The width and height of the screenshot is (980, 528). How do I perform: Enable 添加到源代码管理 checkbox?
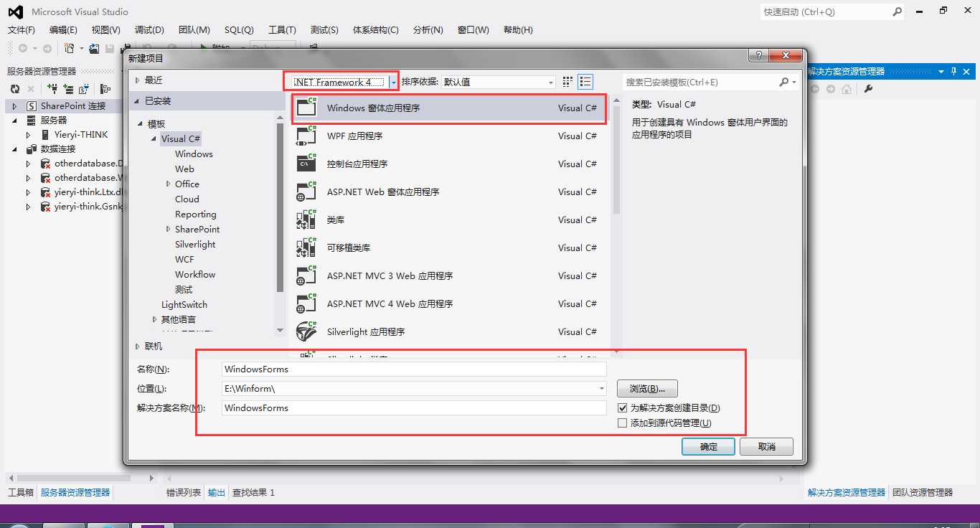(622, 423)
